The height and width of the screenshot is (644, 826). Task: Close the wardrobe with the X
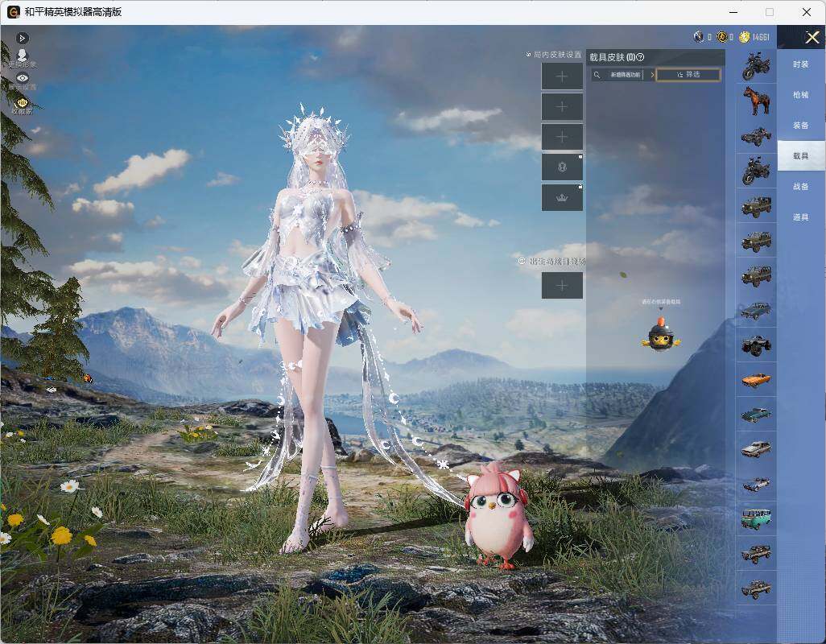point(812,37)
